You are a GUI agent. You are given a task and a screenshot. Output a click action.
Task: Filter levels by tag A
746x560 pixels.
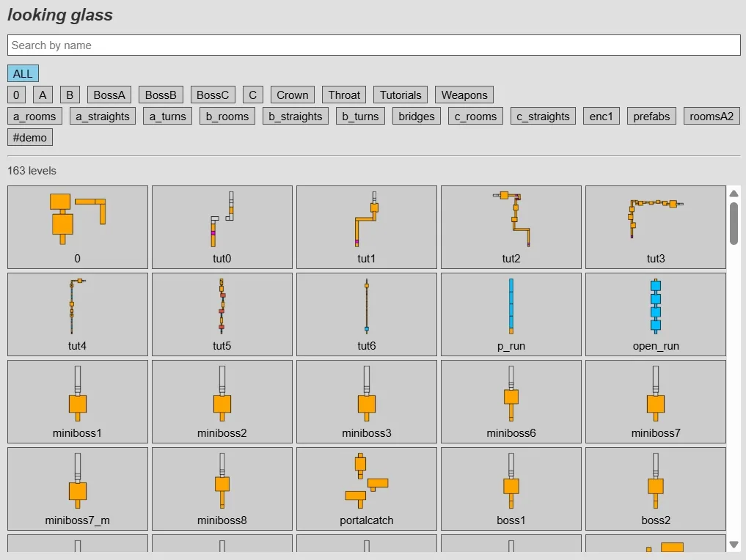(x=43, y=95)
